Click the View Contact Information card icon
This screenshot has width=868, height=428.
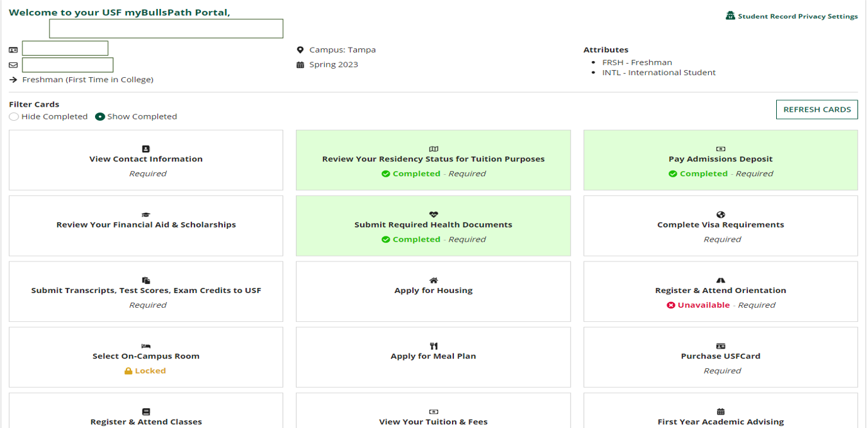click(x=146, y=148)
